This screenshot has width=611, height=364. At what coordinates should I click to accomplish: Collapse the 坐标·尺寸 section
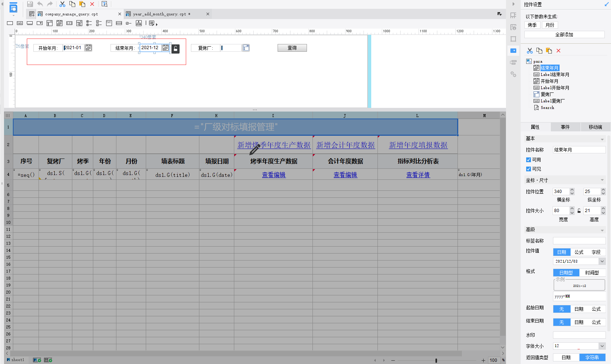click(602, 180)
